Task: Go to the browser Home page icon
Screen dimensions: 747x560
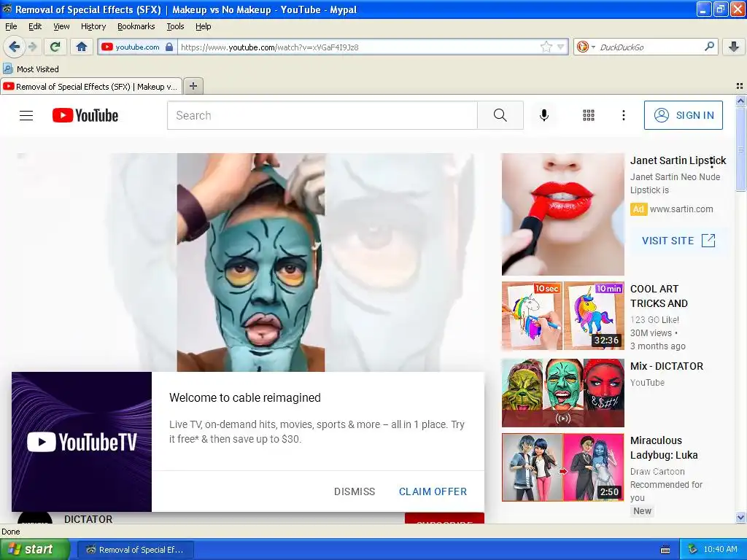Action: point(82,47)
